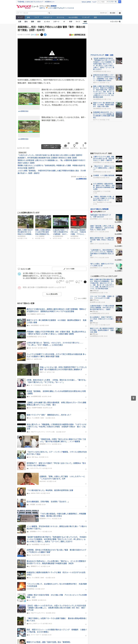Select the トップ tab

(x=20, y=17)
